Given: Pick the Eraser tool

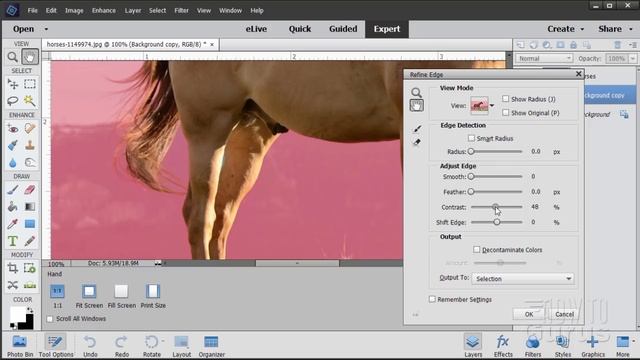Looking at the screenshot, I should [x=29, y=190].
